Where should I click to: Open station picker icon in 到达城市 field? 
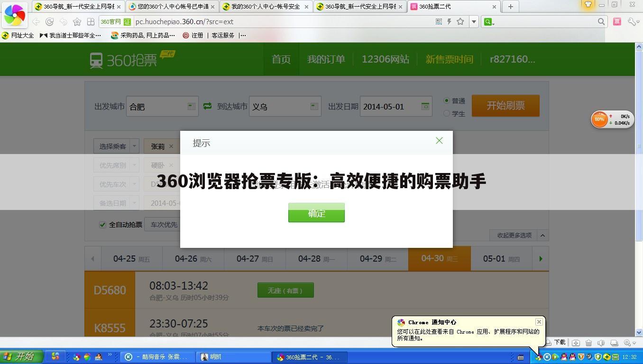point(314,106)
